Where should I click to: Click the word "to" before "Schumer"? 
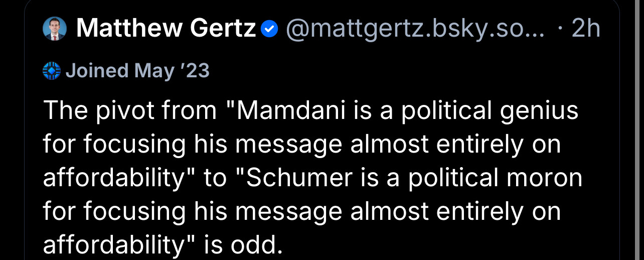click(x=216, y=178)
